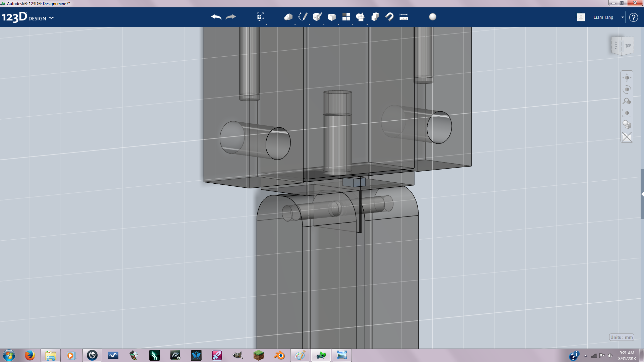Click the Fit view icon
Screen dimensions: 644x362
point(627,113)
